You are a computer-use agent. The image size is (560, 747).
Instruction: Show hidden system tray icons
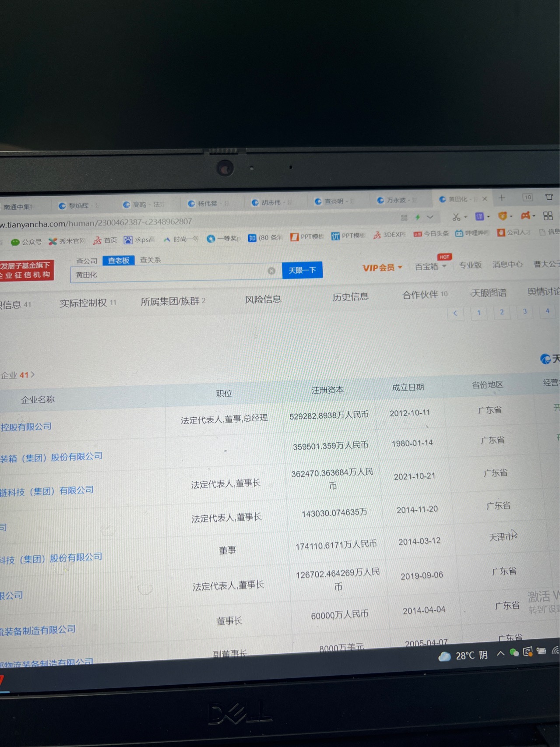tap(500, 654)
